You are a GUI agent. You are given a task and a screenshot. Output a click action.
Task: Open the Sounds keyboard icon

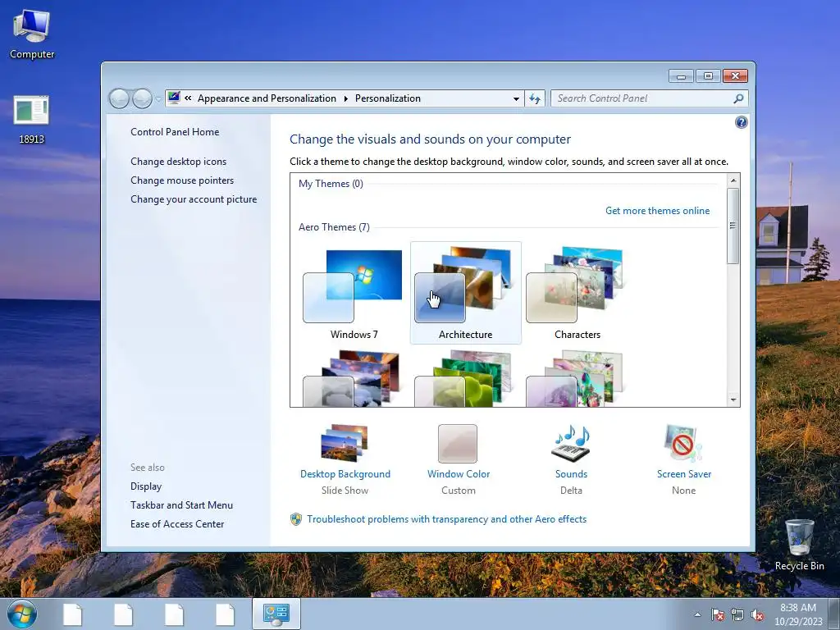(x=571, y=444)
